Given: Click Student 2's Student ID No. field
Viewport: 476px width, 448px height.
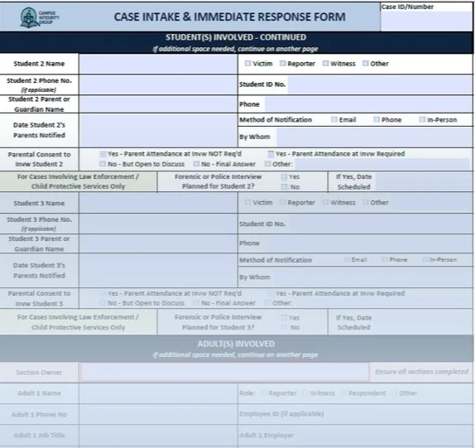Looking at the screenshot, I should tap(380, 84).
